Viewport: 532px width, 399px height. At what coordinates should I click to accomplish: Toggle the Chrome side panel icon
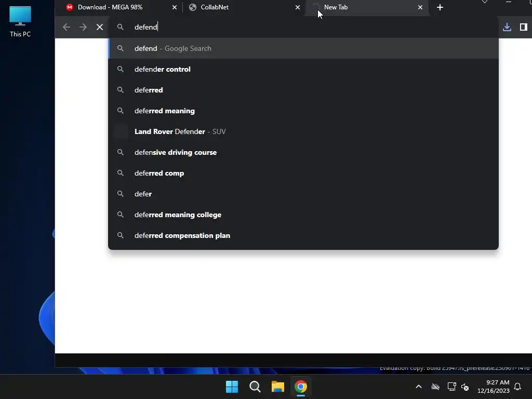pos(524,27)
